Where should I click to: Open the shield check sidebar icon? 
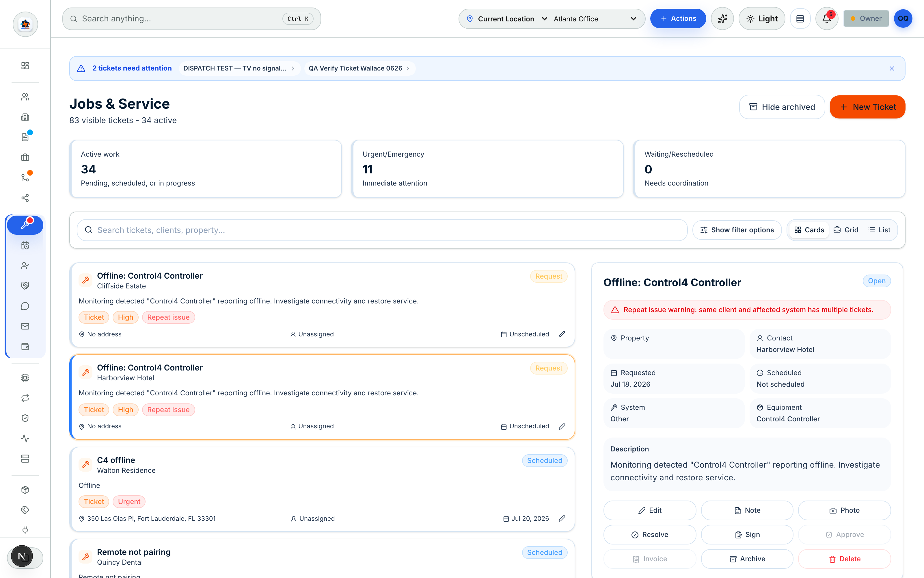[25, 418]
